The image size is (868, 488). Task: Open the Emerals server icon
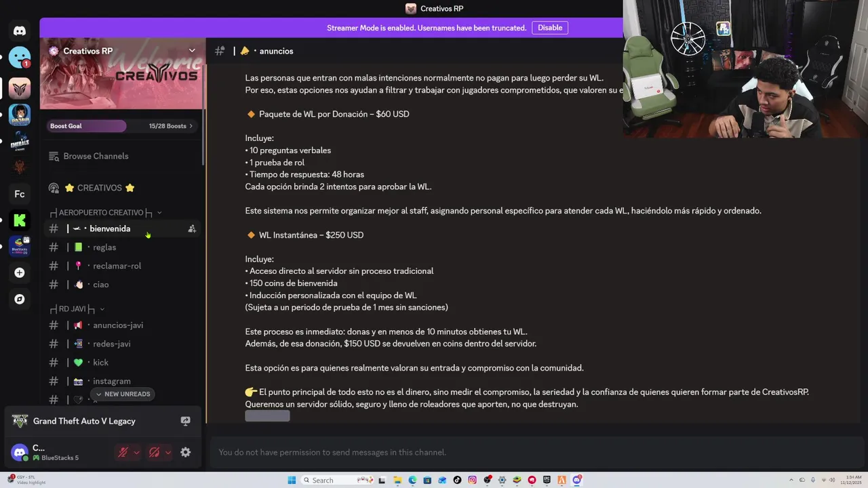[20, 140]
